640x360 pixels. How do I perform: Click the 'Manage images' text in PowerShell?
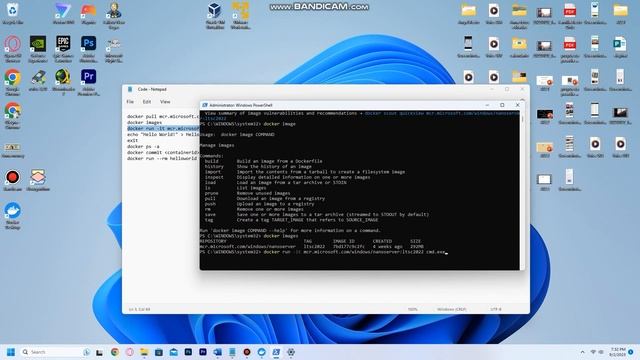[217, 145]
